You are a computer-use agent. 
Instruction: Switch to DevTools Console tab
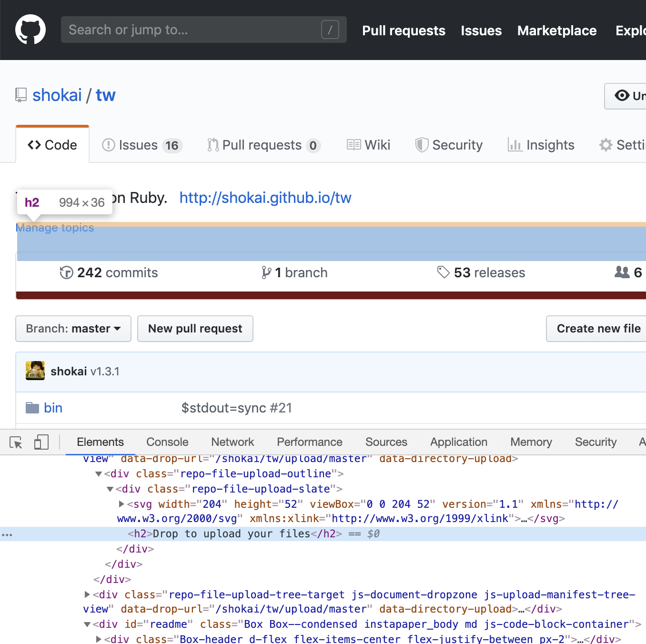point(167,442)
